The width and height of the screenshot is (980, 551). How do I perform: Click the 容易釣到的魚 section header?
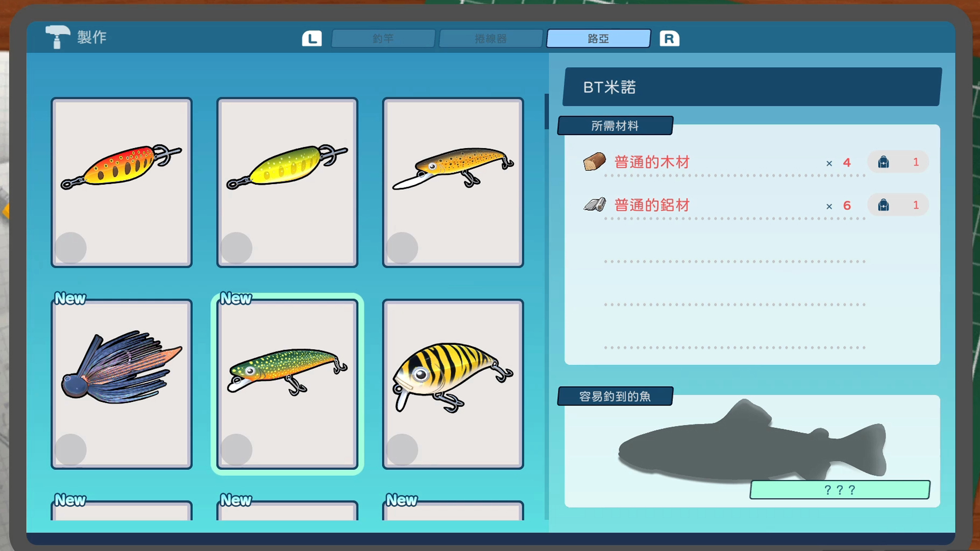tap(615, 396)
